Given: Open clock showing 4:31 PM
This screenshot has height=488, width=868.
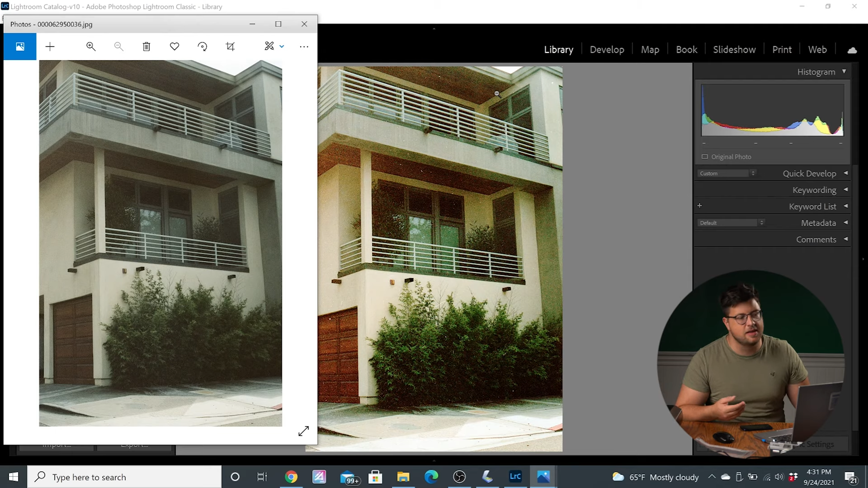Looking at the screenshot, I should click(819, 477).
